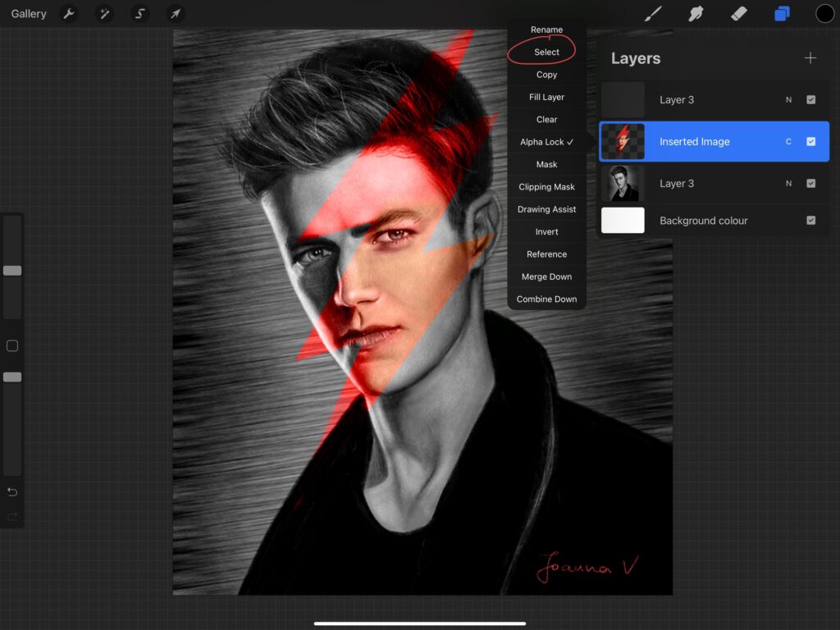Click Merge Down in layer menu
Viewport: 840px width, 630px height.
pyautogui.click(x=546, y=277)
